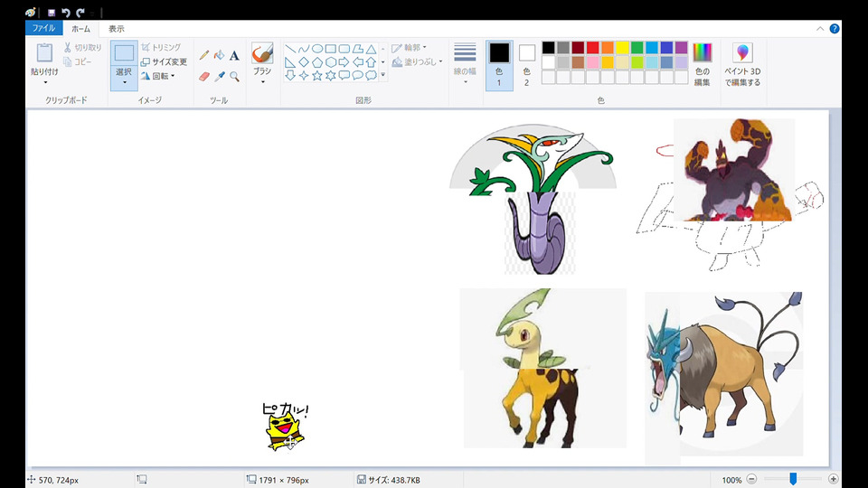
Task: Select the Magnifier tool
Action: point(234,76)
